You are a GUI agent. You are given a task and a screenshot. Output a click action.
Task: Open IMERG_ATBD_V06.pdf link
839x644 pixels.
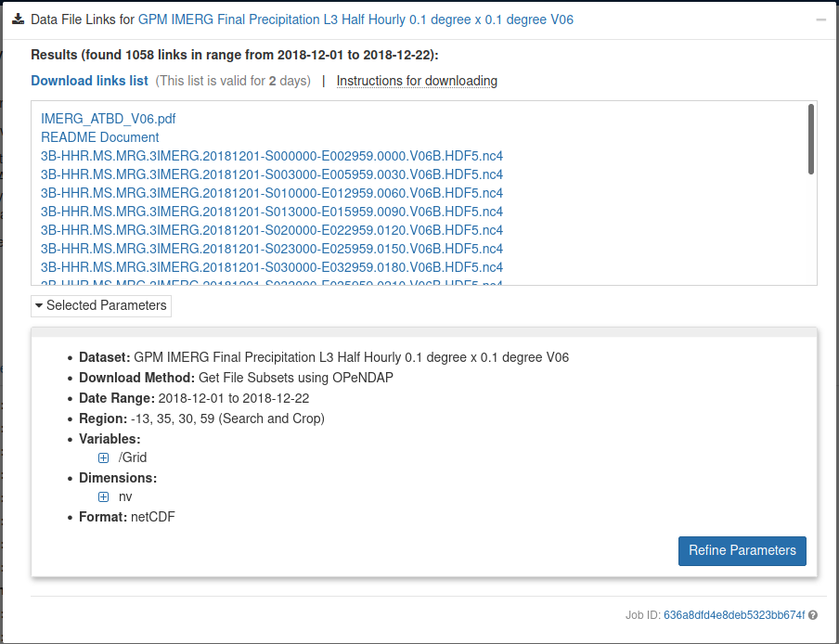click(x=108, y=119)
